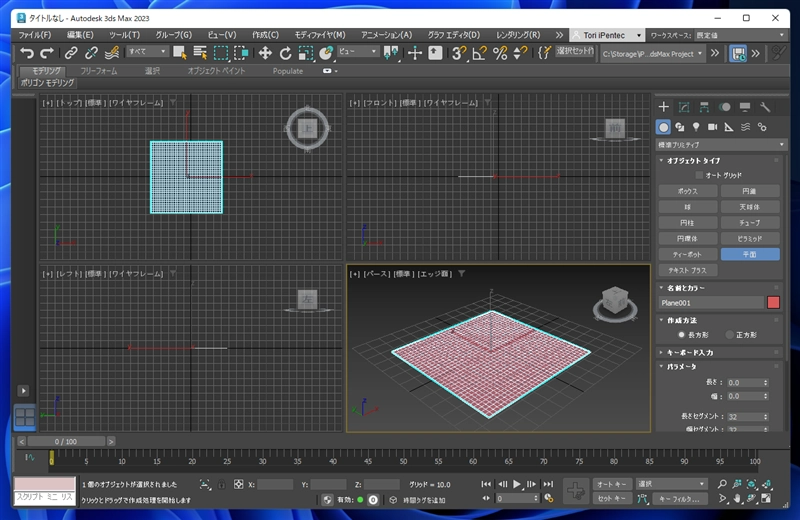Viewport: 800px width, 520px height.
Task: Switch to the オブジェクト ペイント ribbon tab
Action: [216, 71]
